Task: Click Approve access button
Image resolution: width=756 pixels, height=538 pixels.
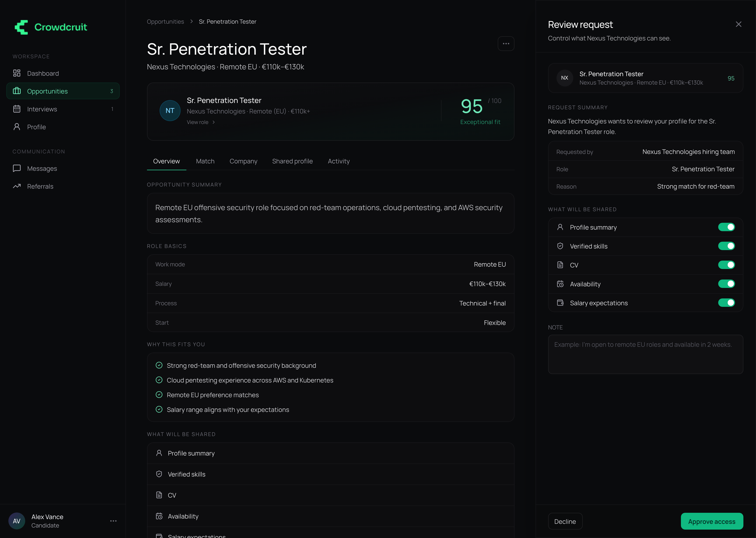Action: point(712,521)
